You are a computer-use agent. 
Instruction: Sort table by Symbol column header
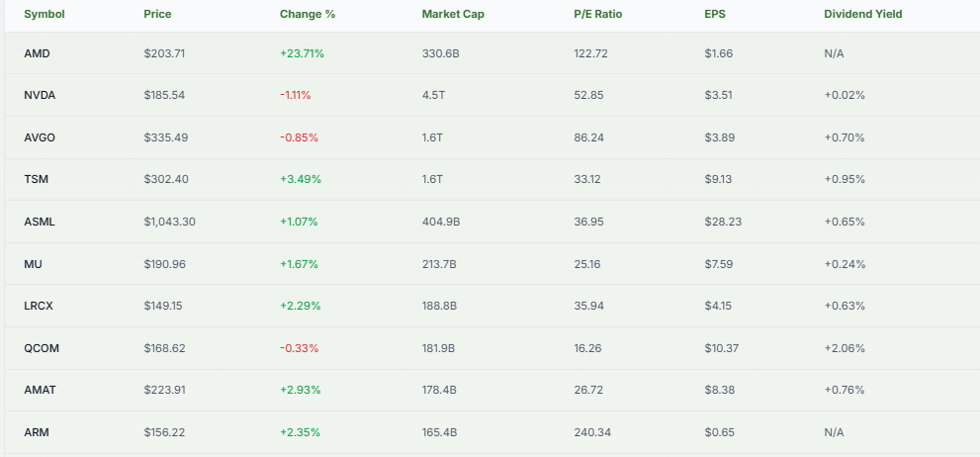pyautogui.click(x=44, y=14)
